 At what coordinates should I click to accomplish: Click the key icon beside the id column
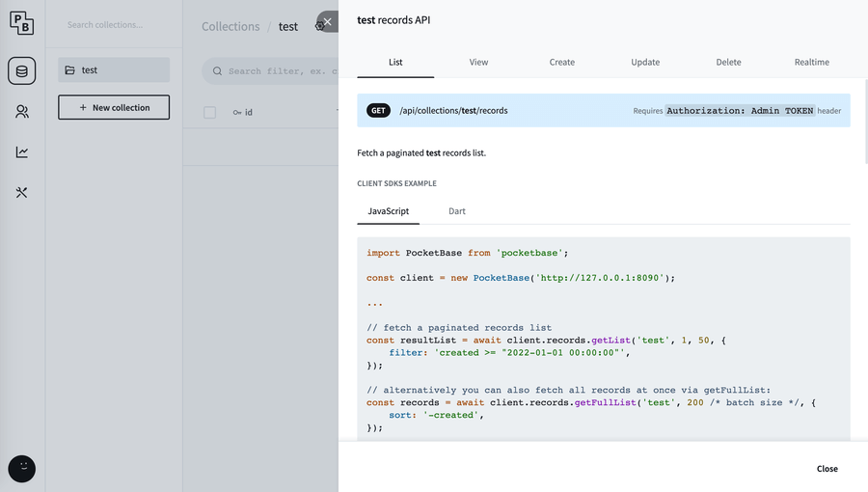click(x=237, y=112)
